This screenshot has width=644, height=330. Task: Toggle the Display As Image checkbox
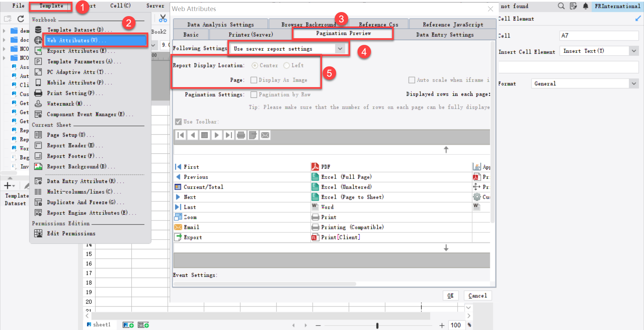tap(254, 80)
